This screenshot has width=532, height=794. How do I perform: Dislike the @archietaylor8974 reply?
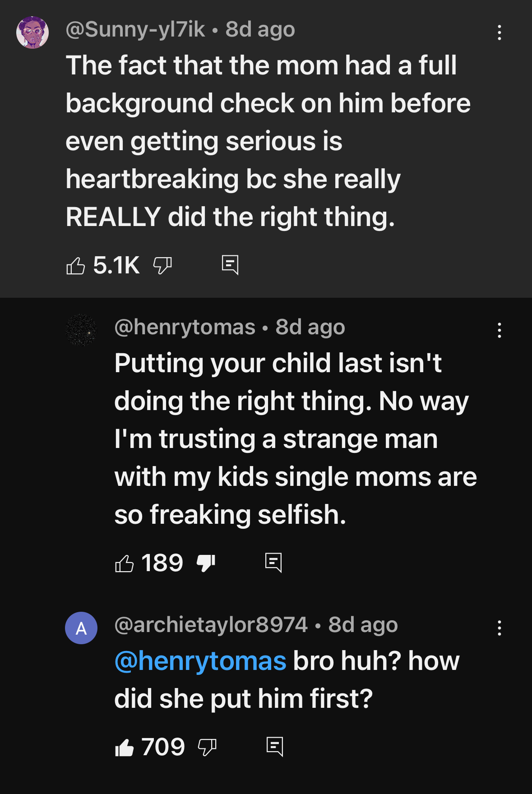point(208,747)
